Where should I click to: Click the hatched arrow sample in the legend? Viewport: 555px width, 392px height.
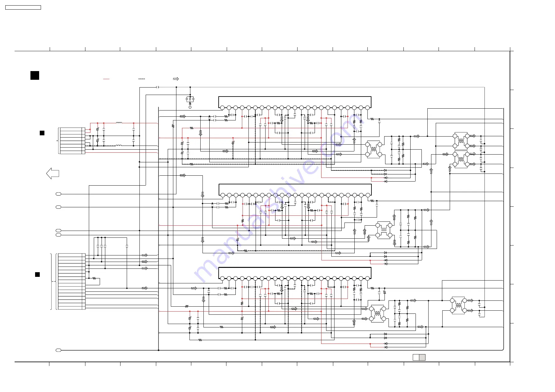coord(176,79)
